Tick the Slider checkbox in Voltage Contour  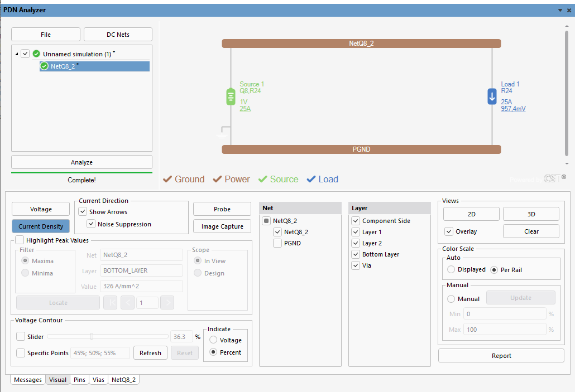click(21, 337)
